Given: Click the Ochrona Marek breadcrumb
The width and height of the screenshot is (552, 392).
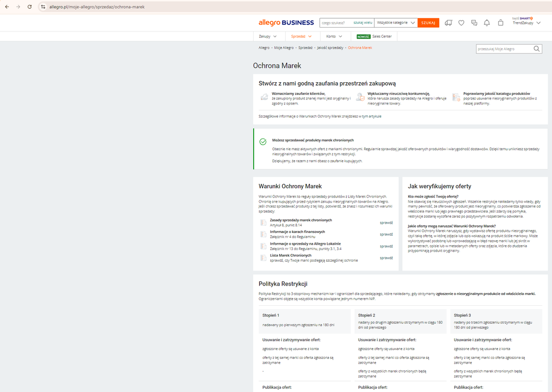Looking at the screenshot, I should pyautogui.click(x=360, y=48).
